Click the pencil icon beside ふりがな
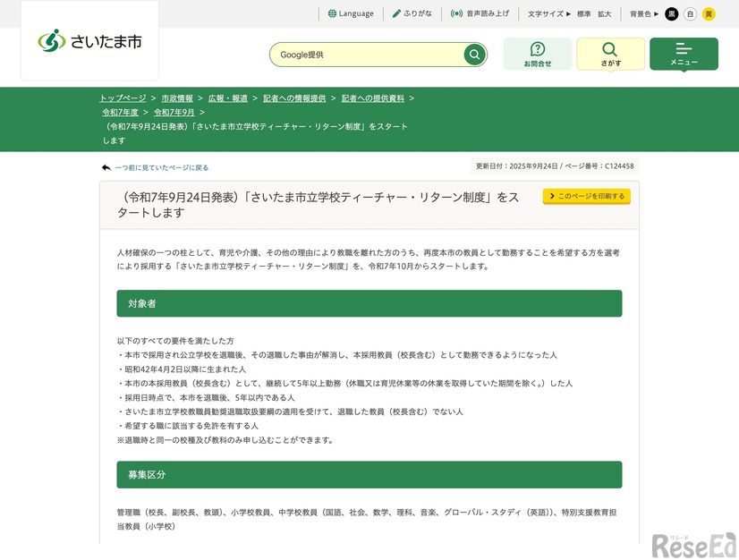739x560 pixels. (x=397, y=13)
